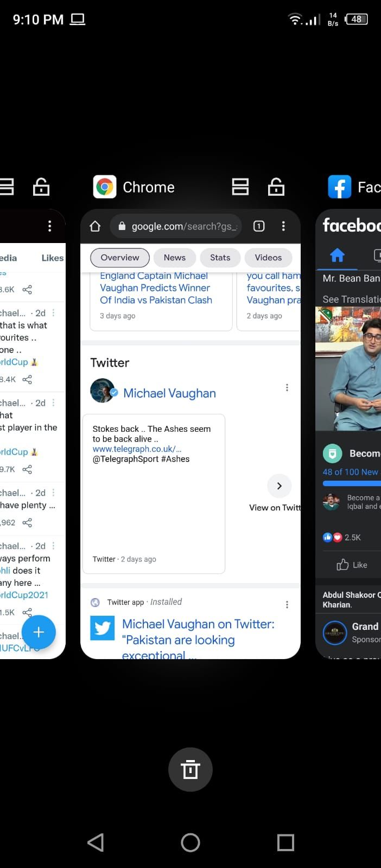This screenshot has width=381, height=868.
Task: Toggle lock icon of the left Twitter card
Action: click(41, 187)
